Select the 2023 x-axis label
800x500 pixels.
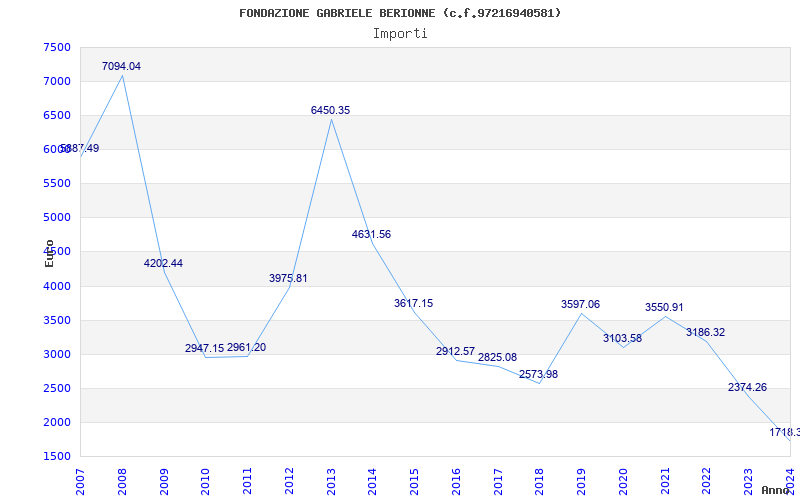pos(748,481)
